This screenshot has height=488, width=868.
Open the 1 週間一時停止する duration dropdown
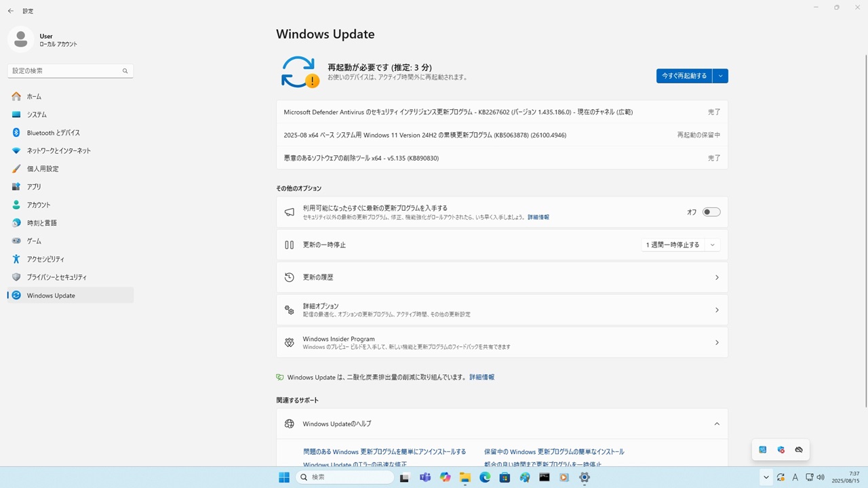712,245
